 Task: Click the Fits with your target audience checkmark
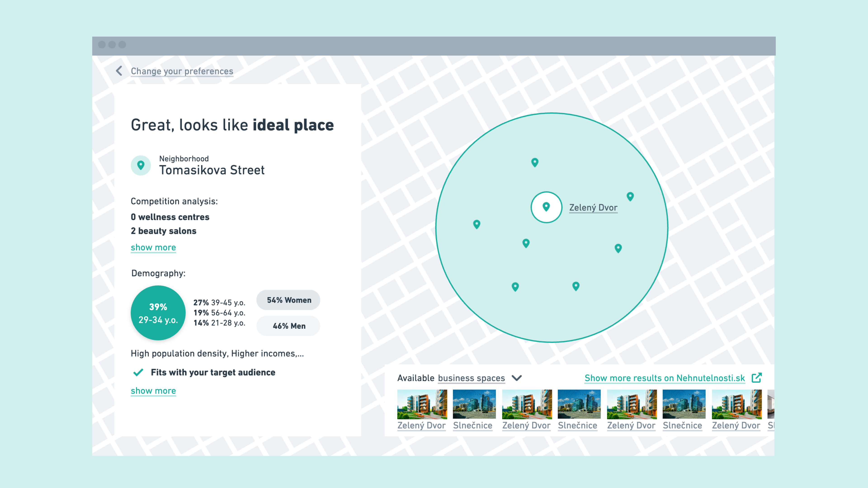pos(138,372)
